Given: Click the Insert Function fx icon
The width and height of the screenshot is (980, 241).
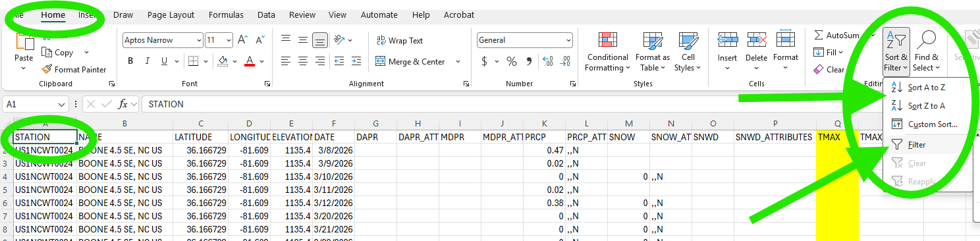Looking at the screenshot, I should coord(122,104).
